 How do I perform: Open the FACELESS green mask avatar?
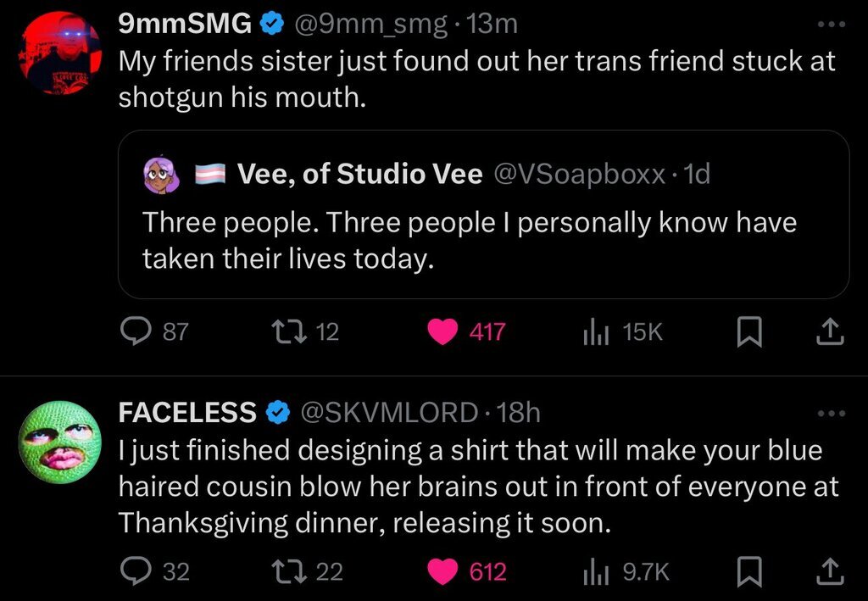point(60,442)
